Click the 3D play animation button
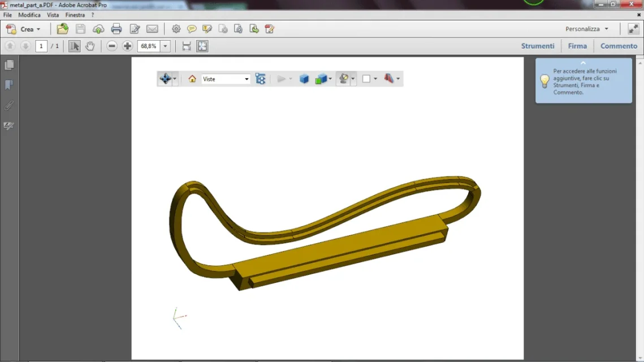The image size is (644, 362). tap(281, 79)
